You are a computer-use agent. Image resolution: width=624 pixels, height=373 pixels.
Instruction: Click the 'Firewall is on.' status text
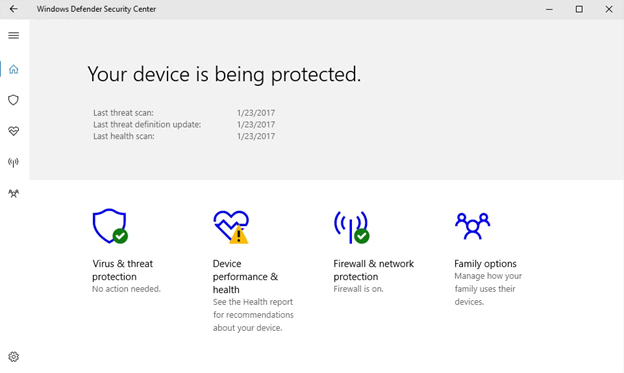point(358,289)
